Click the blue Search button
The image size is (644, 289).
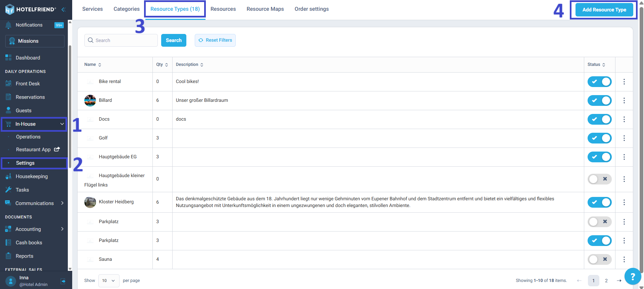point(174,40)
